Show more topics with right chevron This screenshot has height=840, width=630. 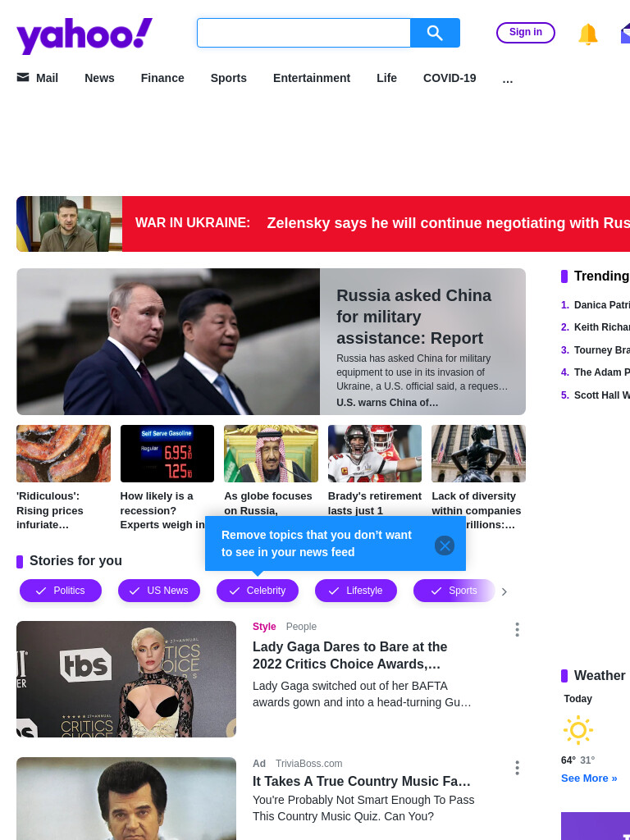tap(504, 591)
